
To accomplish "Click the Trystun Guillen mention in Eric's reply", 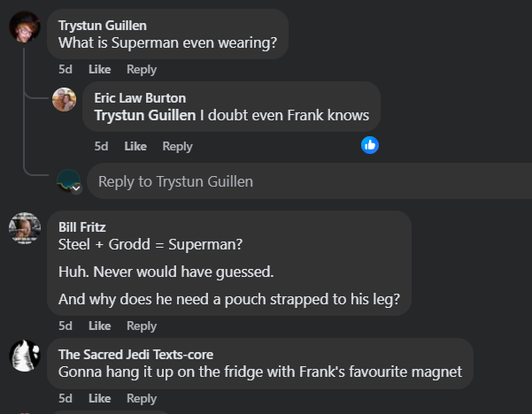I will click(145, 115).
